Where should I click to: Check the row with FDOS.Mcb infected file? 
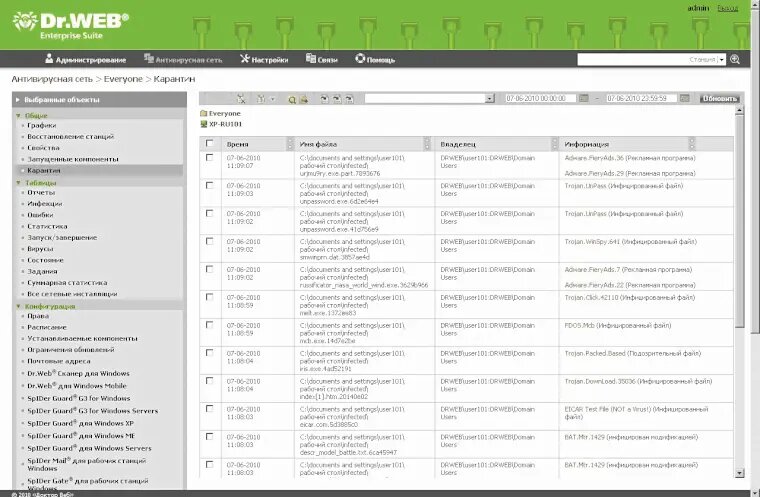point(209,325)
